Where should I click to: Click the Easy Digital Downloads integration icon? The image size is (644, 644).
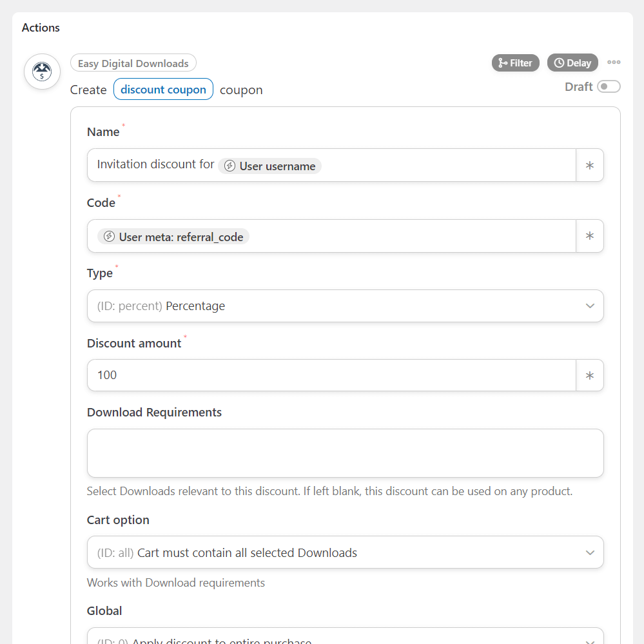pyautogui.click(x=41, y=72)
